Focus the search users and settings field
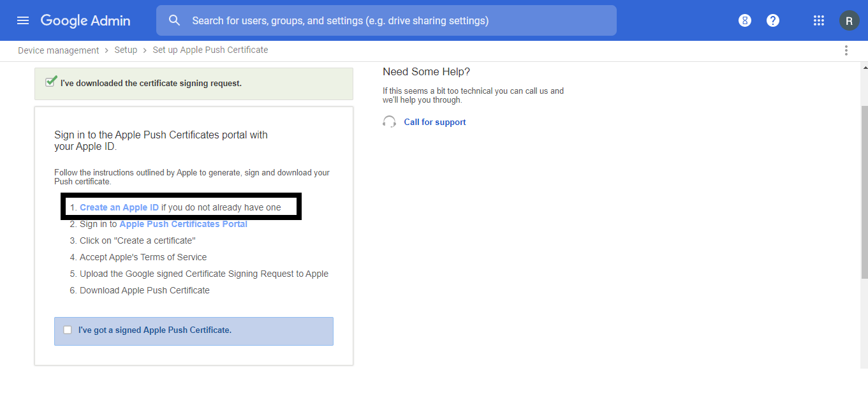The height and width of the screenshot is (398, 868). click(x=386, y=20)
